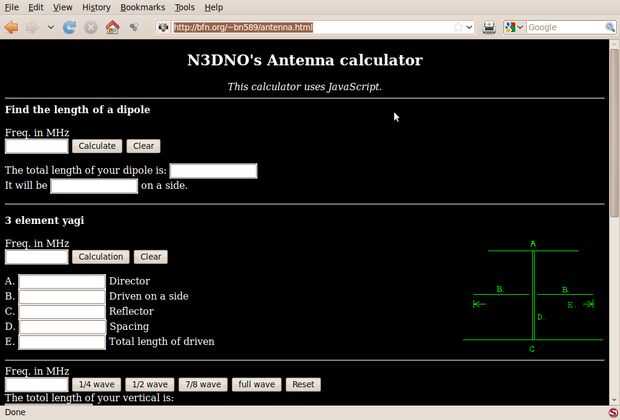Click the search magnifier icon
The image size is (620, 420).
click(610, 27)
